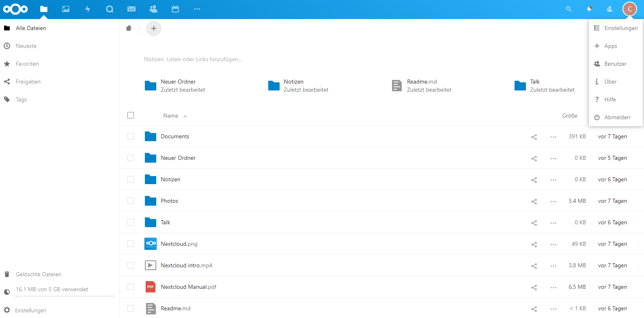Open the Activity lightning bolt icon
The image size is (644, 318).
[x=88, y=9]
